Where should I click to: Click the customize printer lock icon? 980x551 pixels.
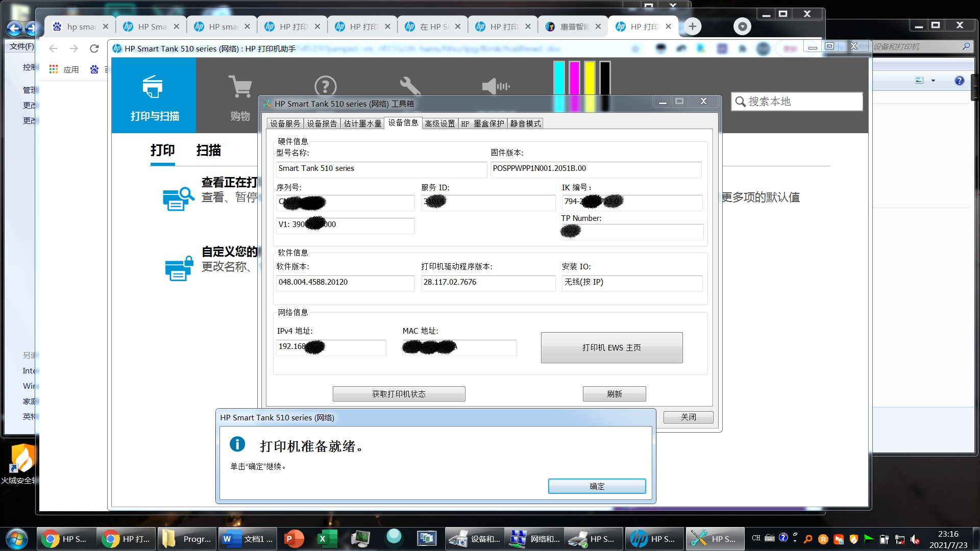(x=179, y=268)
